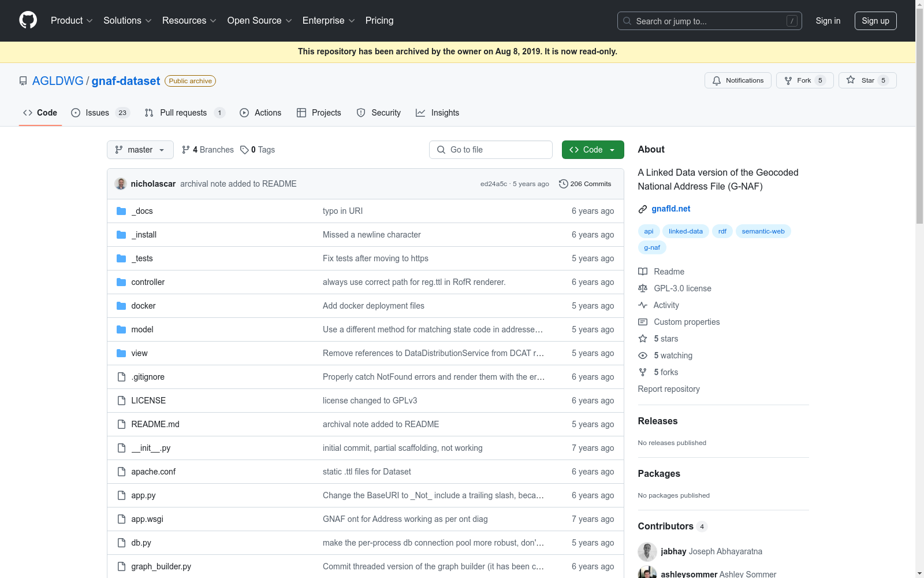Click the .gitignore file icon
924x578 pixels.
pos(121,377)
